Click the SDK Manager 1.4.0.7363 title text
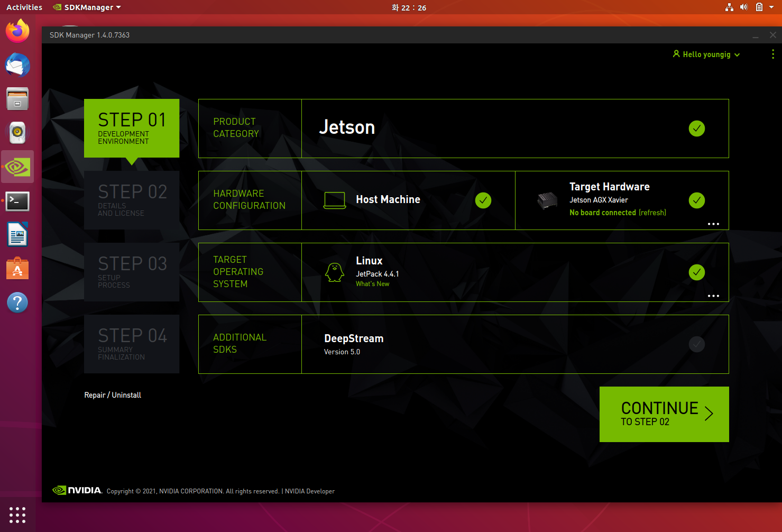Image resolution: width=782 pixels, height=532 pixels. [89, 35]
